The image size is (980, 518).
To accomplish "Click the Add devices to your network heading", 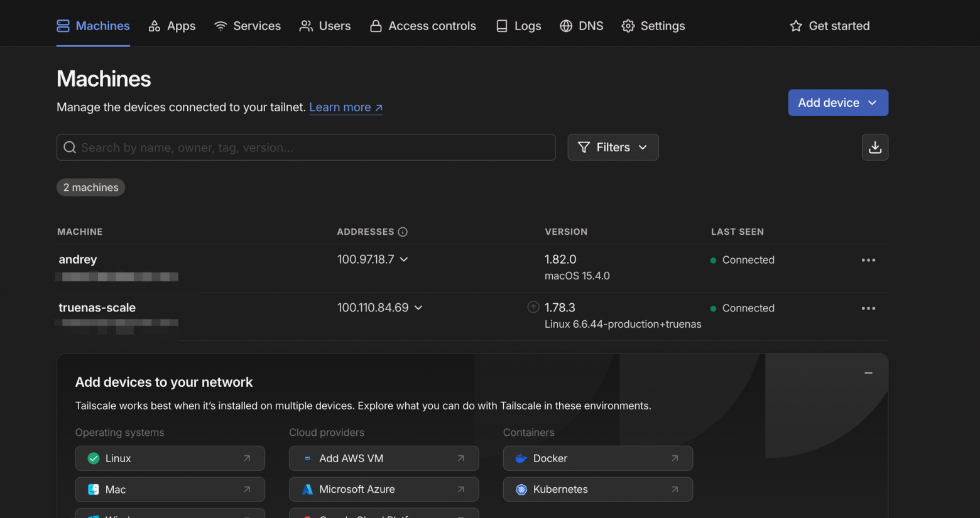I will click(164, 382).
